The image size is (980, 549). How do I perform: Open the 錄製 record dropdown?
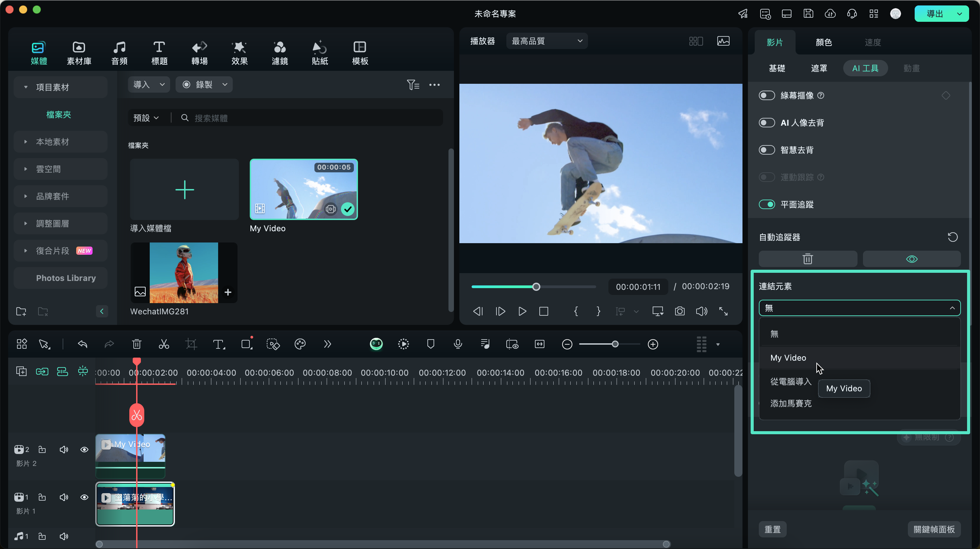pyautogui.click(x=204, y=84)
